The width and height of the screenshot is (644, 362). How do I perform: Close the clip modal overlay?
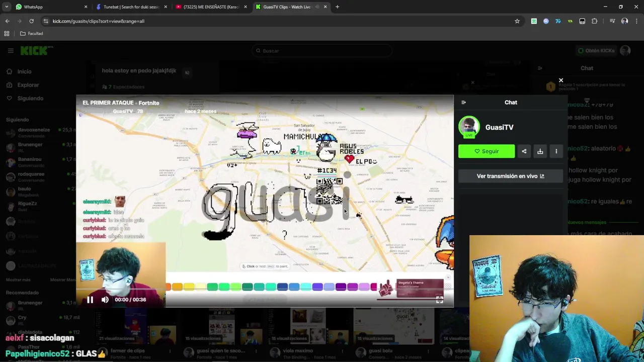[x=561, y=80]
